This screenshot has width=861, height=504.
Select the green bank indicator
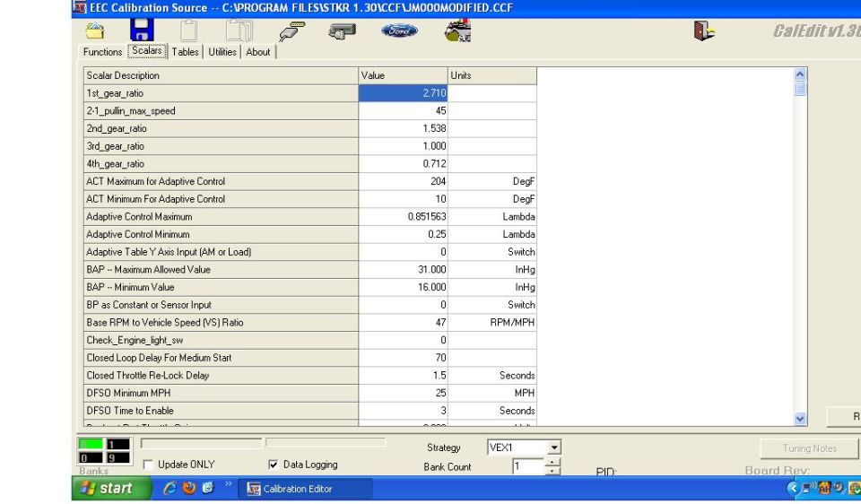[x=91, y=444]
